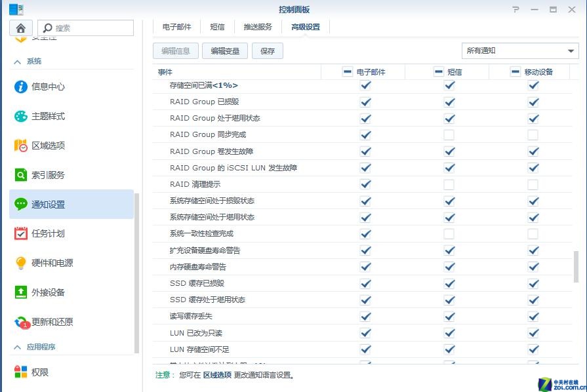
Task: Uncheck 短信 for 内存硬盘寿命警告
Action: pos(449,267)
